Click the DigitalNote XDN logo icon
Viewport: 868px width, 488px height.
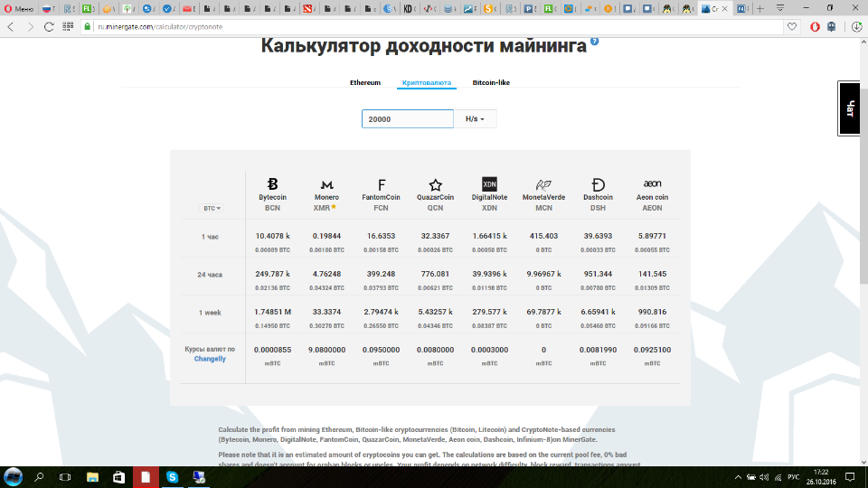pos(489,183)
